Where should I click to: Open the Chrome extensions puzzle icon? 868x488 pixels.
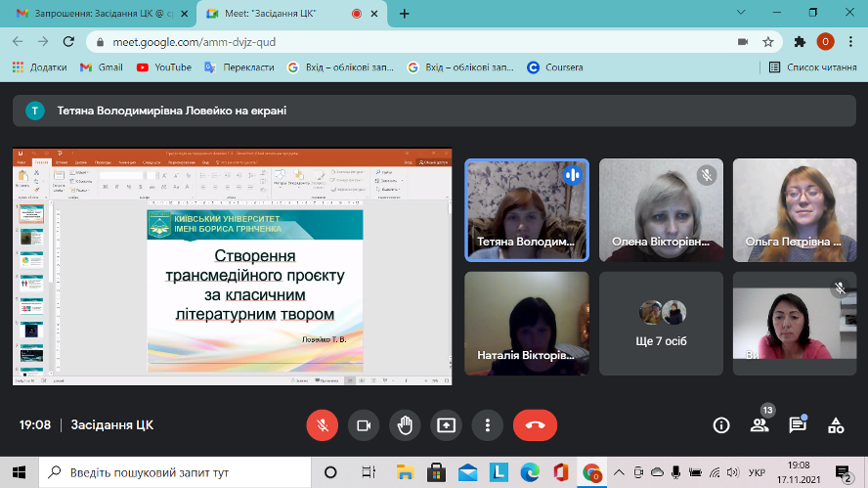[x=800, y=41]
